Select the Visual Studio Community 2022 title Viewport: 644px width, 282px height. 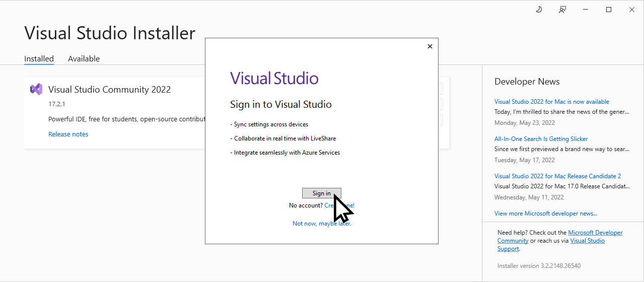click(x=109, y=90)
